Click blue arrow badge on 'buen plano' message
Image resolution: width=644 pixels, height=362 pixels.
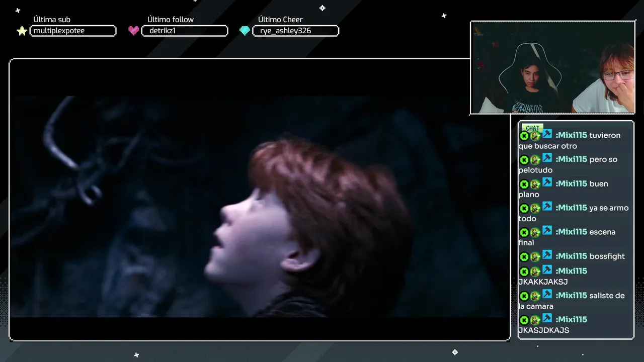[x=547, y=183]
